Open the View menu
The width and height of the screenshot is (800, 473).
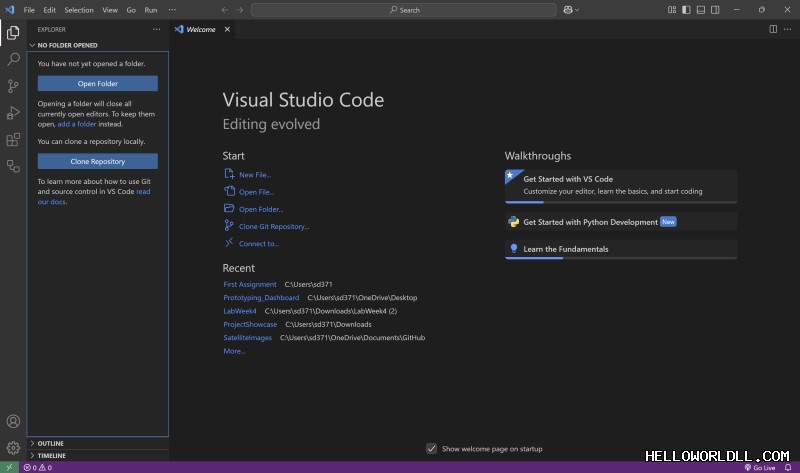[x=110, y=10]
